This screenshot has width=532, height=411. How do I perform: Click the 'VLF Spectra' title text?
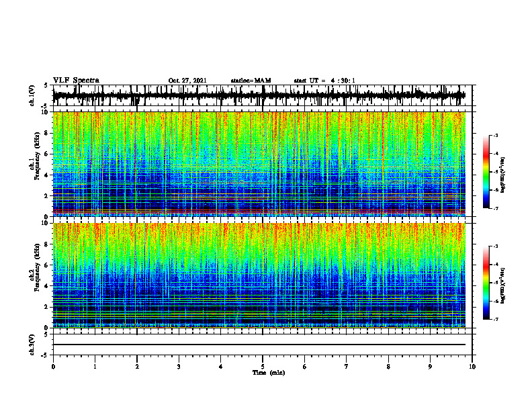pyautogui.click(x=76, y=81)
